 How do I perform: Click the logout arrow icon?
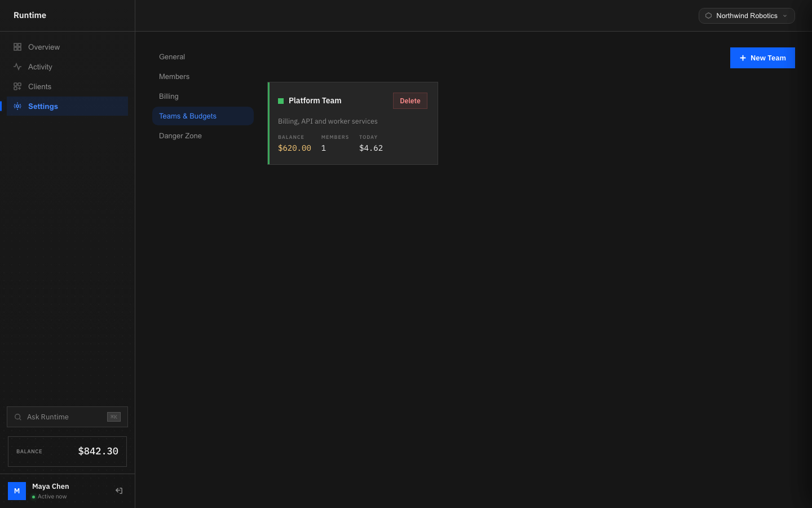point(119,491)
